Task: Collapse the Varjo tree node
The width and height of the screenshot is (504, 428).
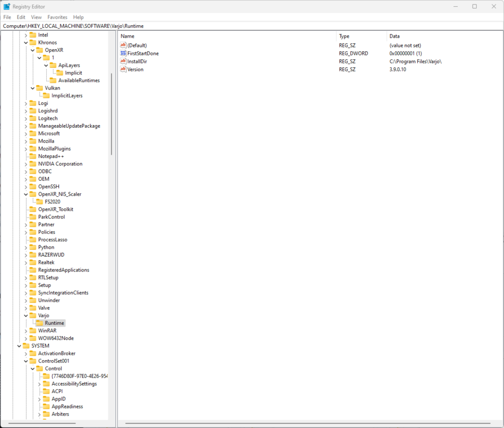Action: tap(26, 316)
